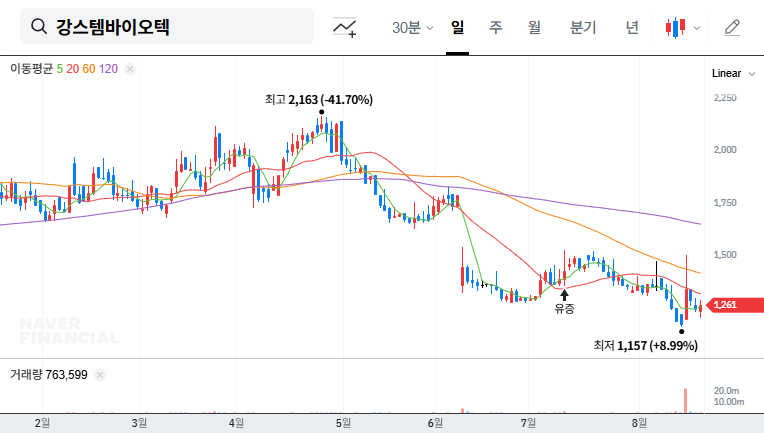The height and width of the screenshot is (433, 764).
Task: Click the 최저 1,157 low price label
Action: (645, 345)
